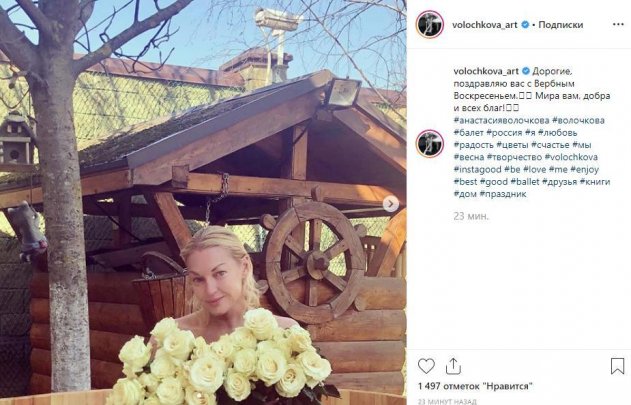
Task: Click the verified badge beside caption username
Action: point(526,71)
